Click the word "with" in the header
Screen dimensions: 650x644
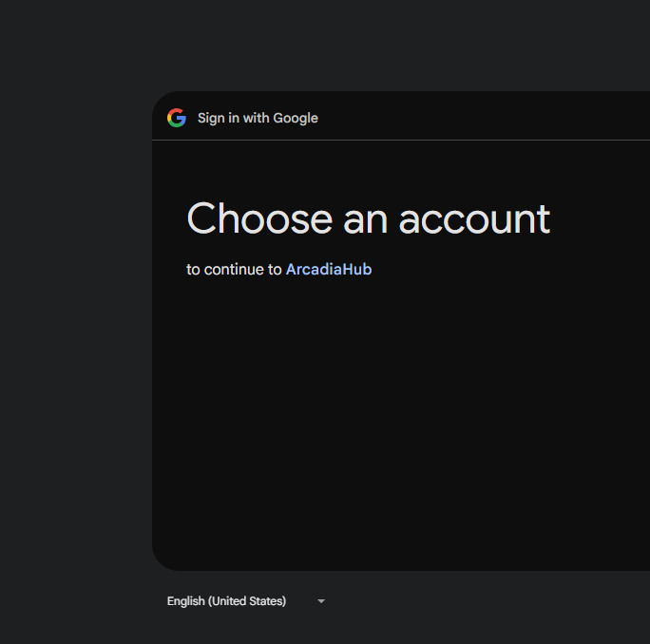(257, 118)
